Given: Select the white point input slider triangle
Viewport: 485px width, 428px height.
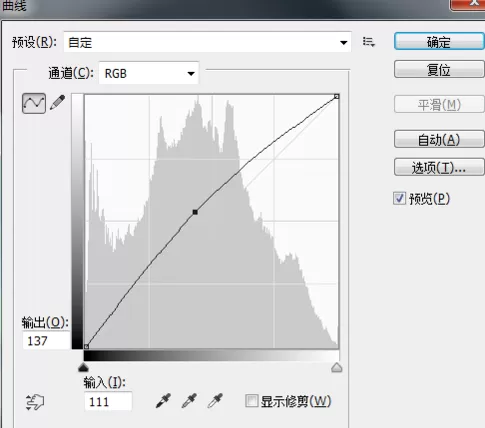Looking at the screenshot, I should [337, 367].
